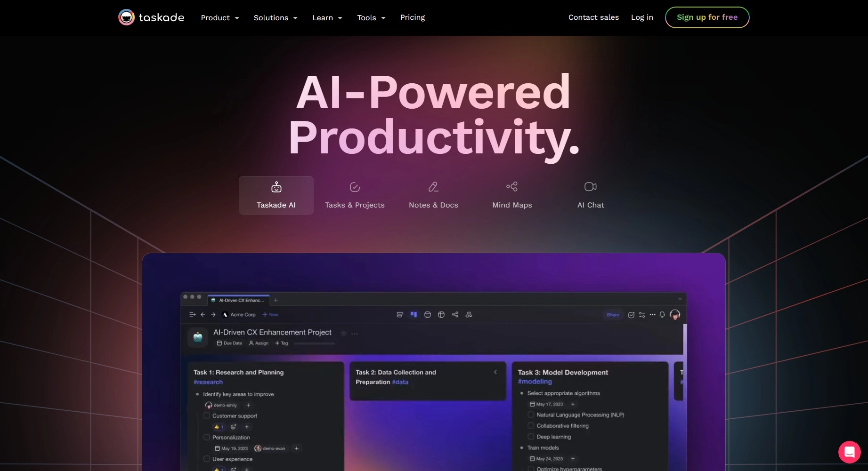Screen dimensions: 868x471
Task: Expand the Tools dropdown menu
Action: pyautogui.click(x=371, y=18)
